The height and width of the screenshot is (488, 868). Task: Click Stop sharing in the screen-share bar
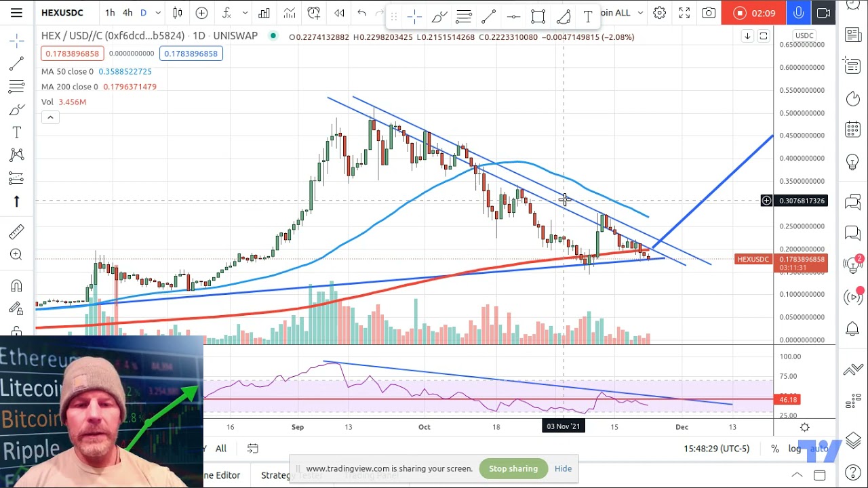click(x=513, y=468)
